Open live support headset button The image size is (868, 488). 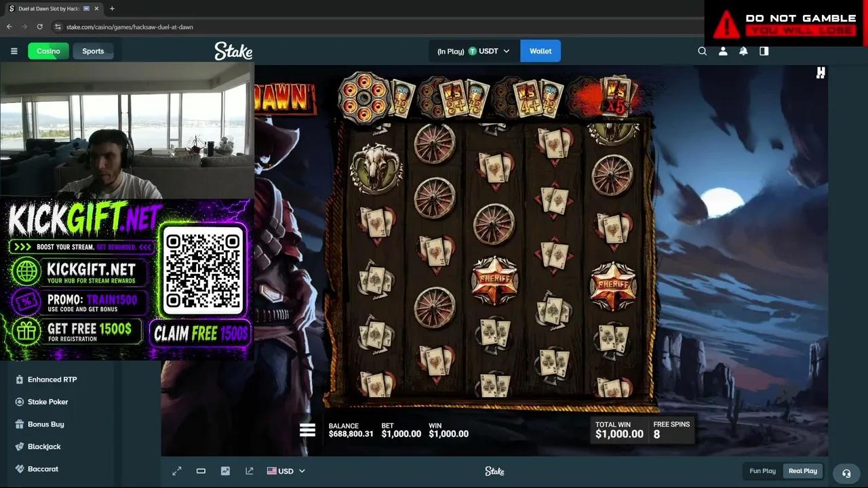coord(846,473)
